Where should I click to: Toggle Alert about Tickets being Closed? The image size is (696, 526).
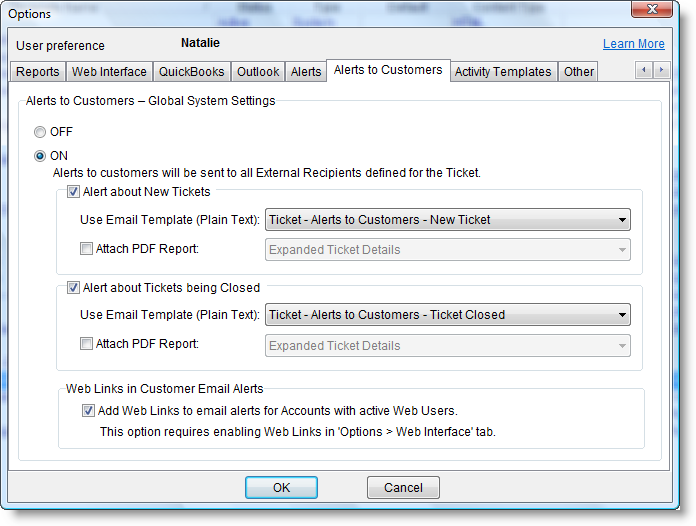(x=73, y=288)
